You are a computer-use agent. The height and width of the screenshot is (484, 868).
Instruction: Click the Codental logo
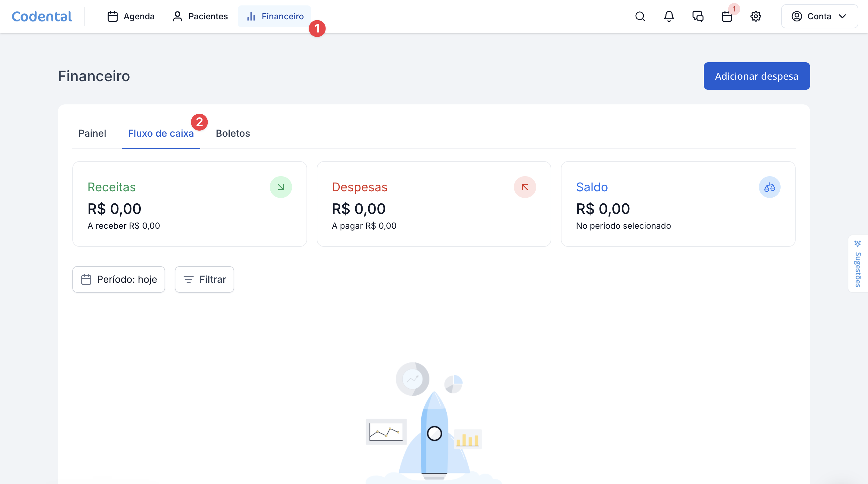click(42, 16)
